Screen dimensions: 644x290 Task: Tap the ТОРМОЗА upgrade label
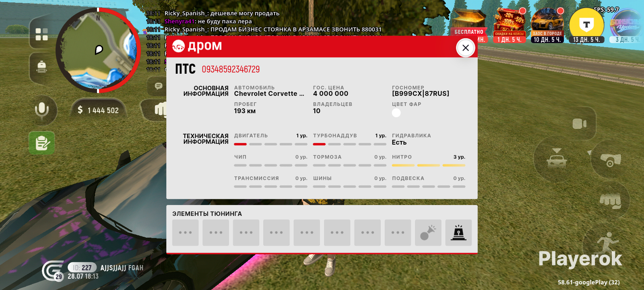(x=327, y=157)
